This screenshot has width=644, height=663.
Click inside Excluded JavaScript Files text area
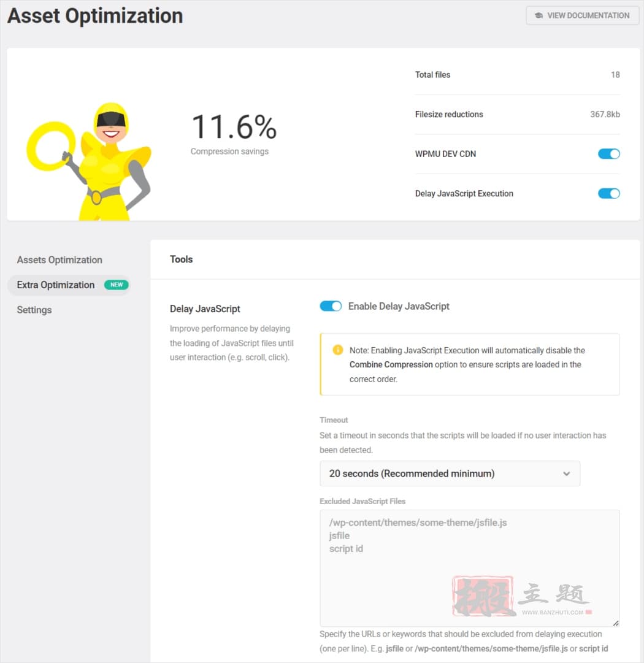470,569
